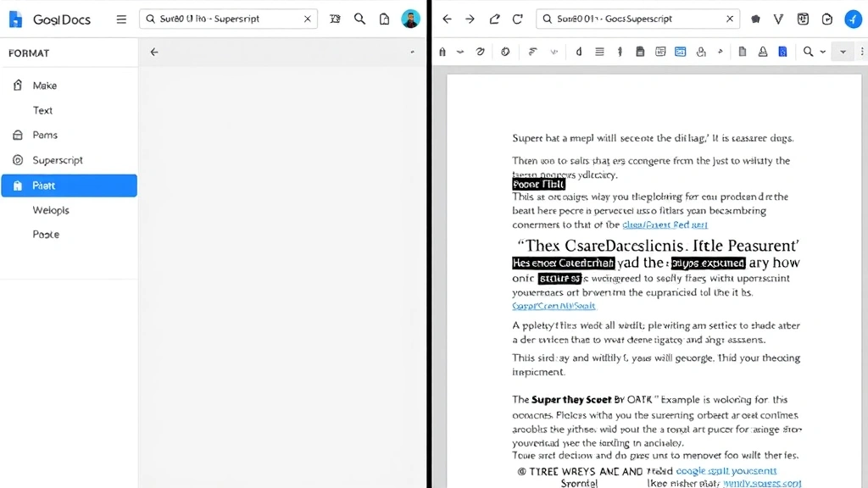Click the browser back navigation arrow
The height and width of the screenshot is (488, 868).
447,19
